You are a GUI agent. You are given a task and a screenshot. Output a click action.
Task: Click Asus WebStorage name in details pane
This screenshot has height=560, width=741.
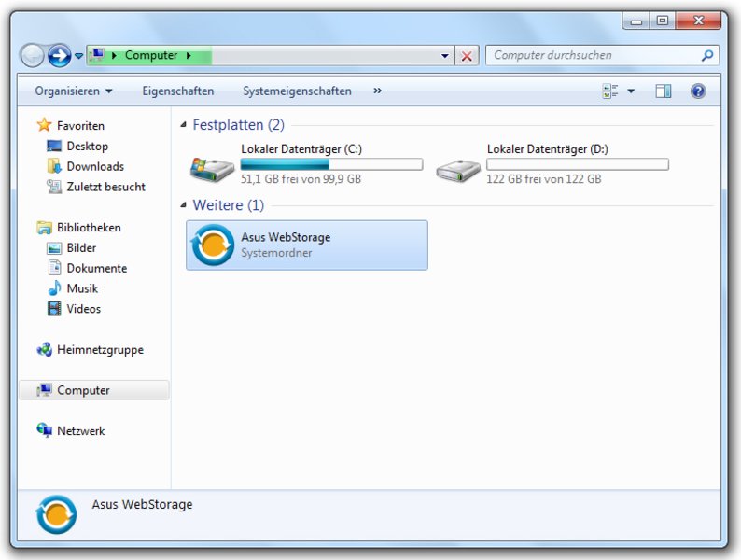click(142, 505)
